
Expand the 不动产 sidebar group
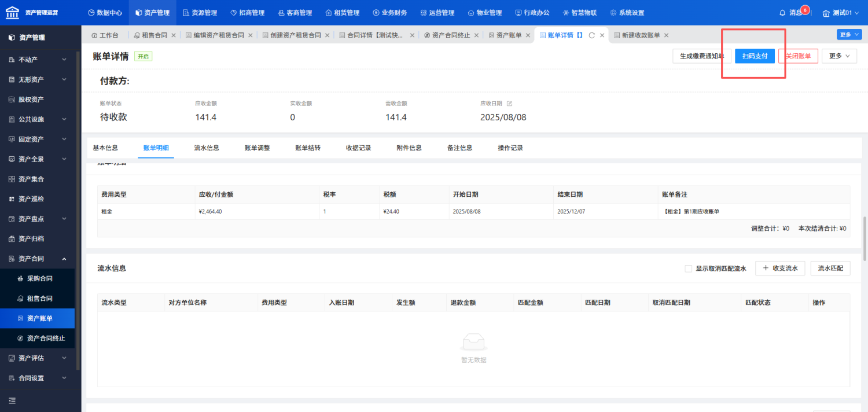(38, 59)
